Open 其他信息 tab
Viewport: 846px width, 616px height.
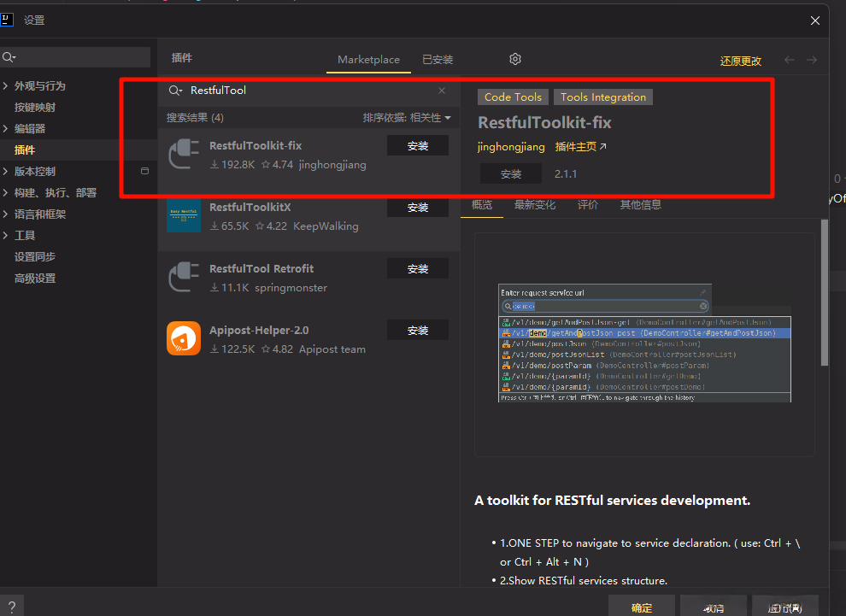click(640, 204)
